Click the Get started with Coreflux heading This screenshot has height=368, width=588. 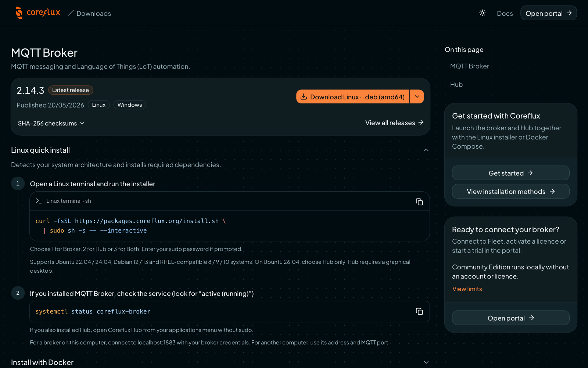click(x=496, y=116)
